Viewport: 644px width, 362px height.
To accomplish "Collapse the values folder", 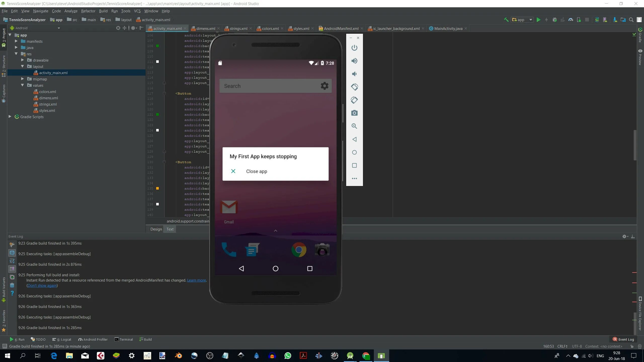I will click(22, 85).
